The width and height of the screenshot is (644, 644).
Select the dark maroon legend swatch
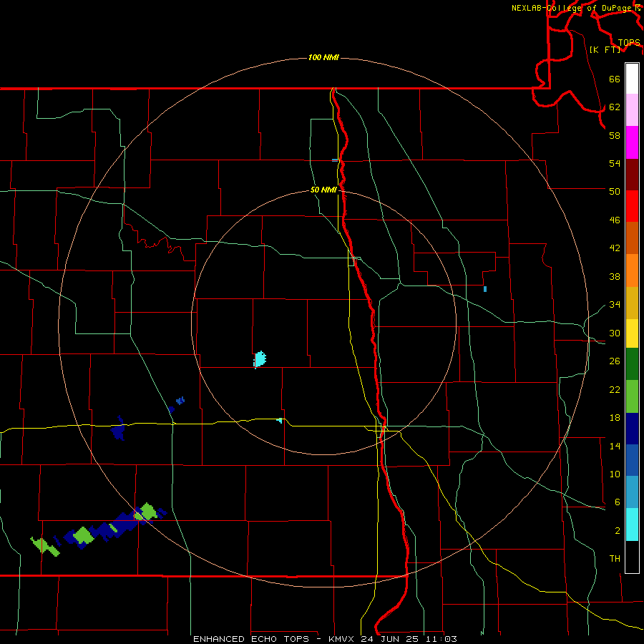click(x=632, y=175)
